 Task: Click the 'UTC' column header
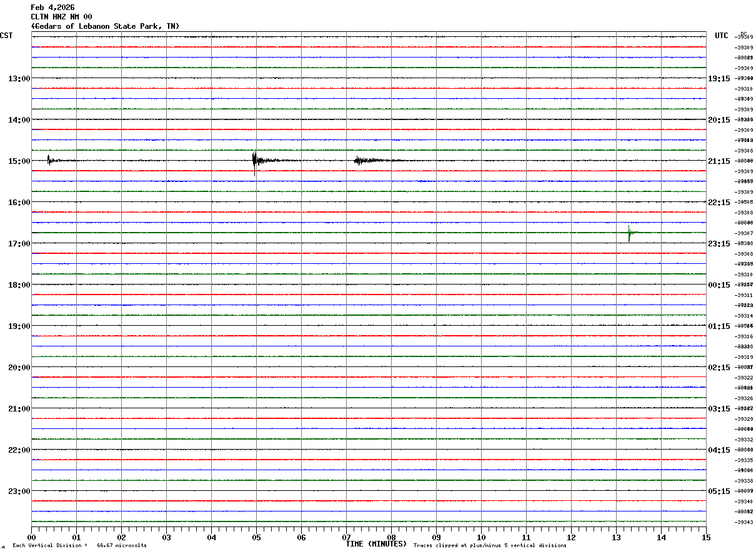click(722, 36)
